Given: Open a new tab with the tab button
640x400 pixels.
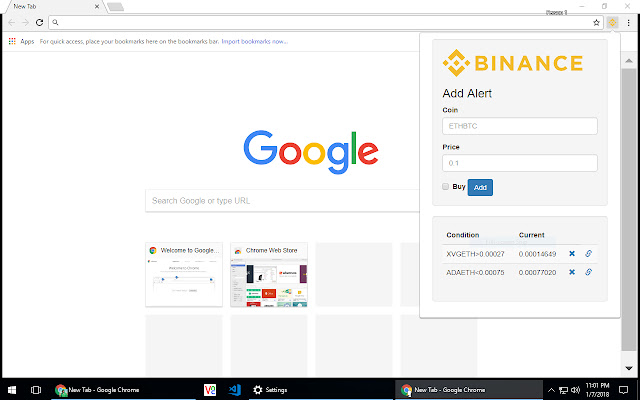Looking at the screenshot, I should click(116, 7).
